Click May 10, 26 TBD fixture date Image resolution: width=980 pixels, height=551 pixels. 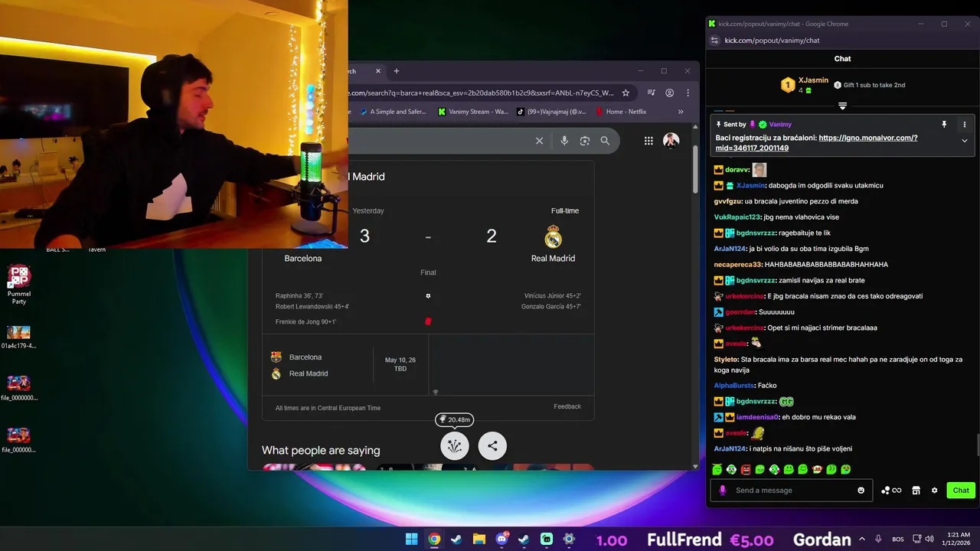(400, 364)
